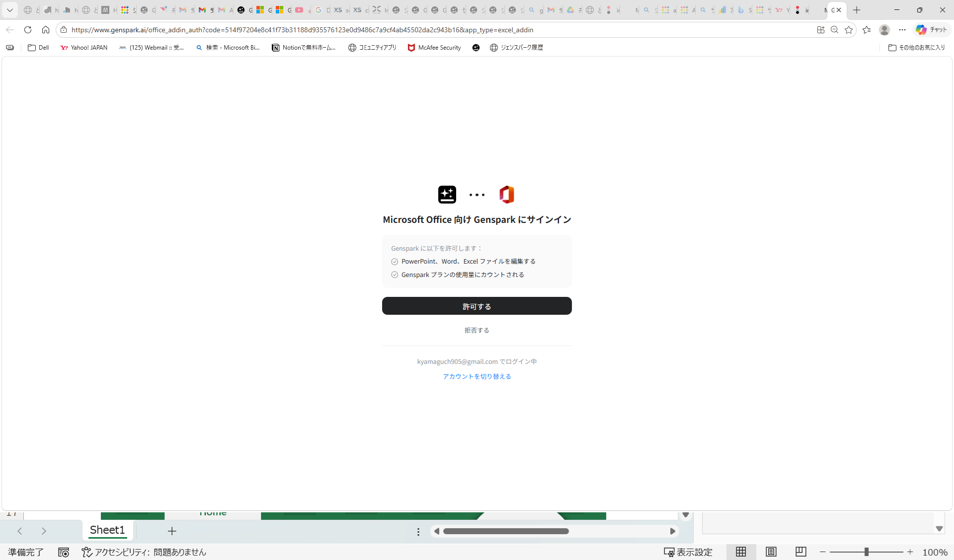Select the Page Break Preview icon

800,552
